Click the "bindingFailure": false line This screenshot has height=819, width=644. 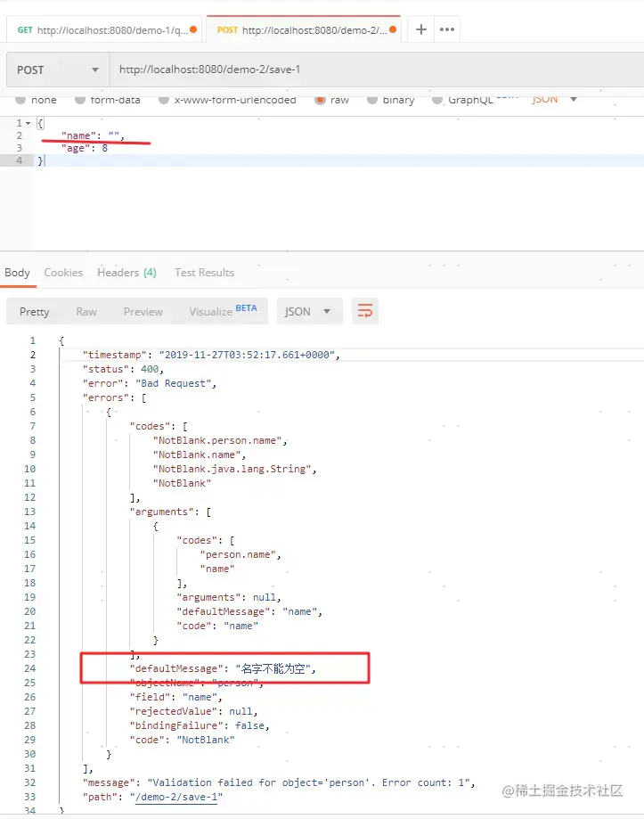click(200, 725)
